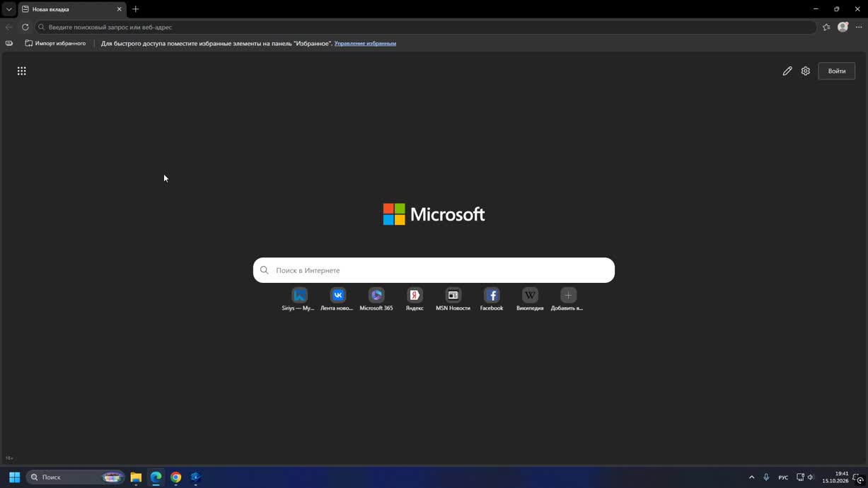Click the Управление избранным link
This screenshot has width=868, height=488.
point(365,43)
